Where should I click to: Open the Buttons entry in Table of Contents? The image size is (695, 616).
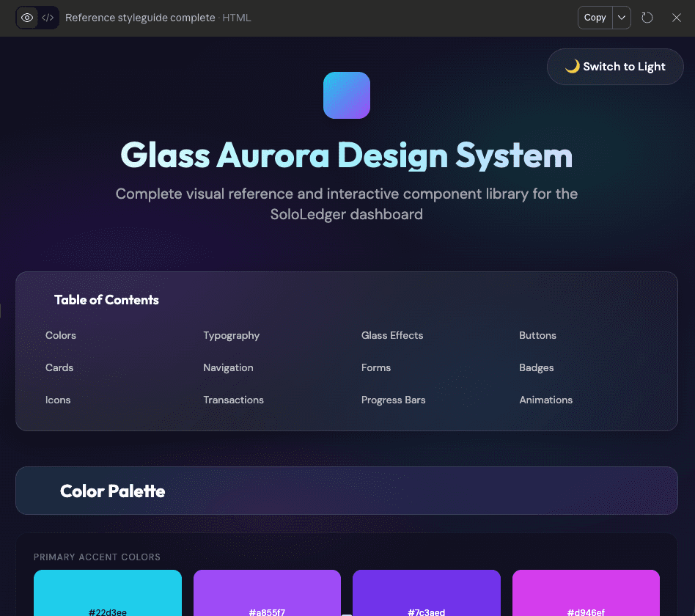pos(537,335)
